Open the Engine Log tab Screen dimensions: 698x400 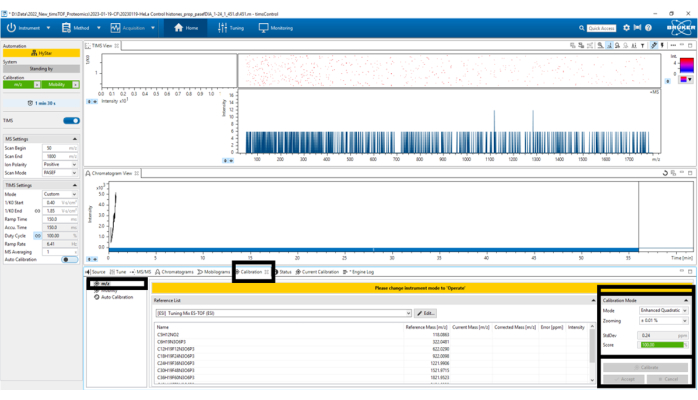click(358, 272)
